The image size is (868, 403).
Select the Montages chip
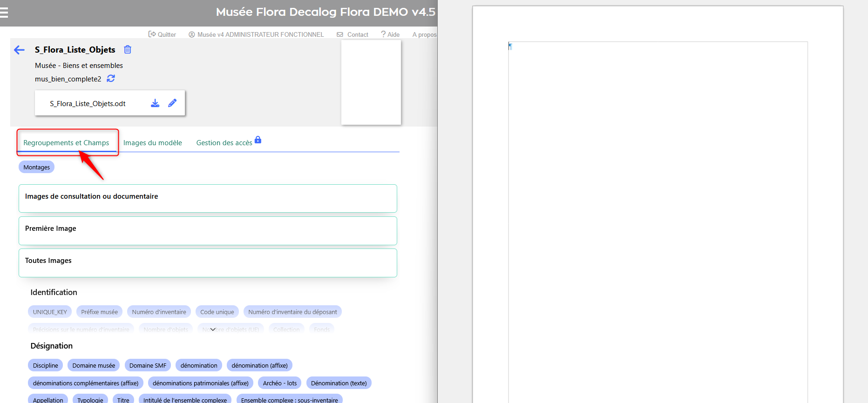click(x=36, y=167)
